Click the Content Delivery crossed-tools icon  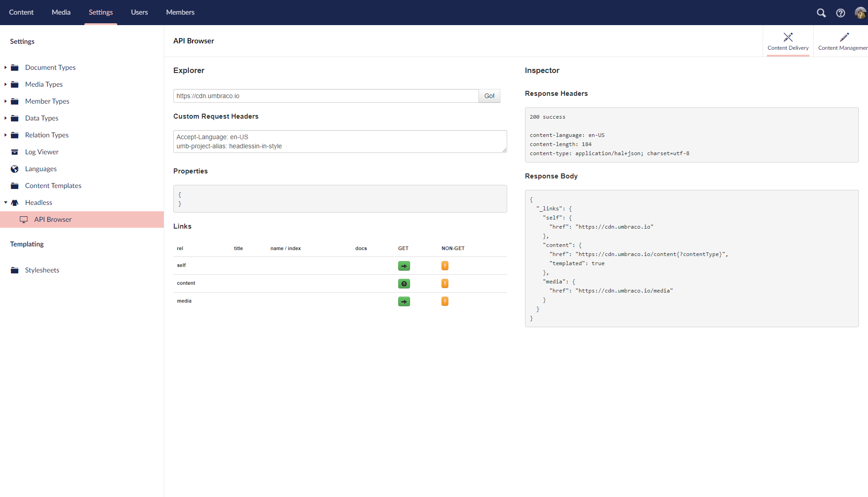coord(788,37)
